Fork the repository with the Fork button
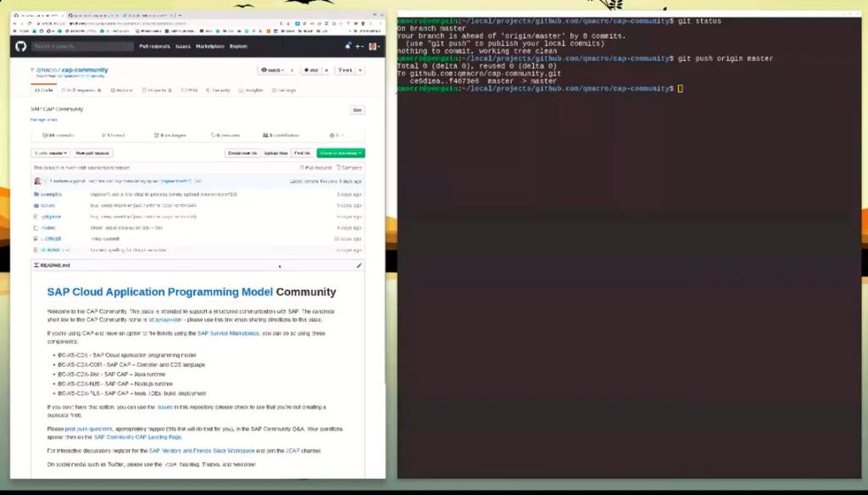 click(346, 70)
